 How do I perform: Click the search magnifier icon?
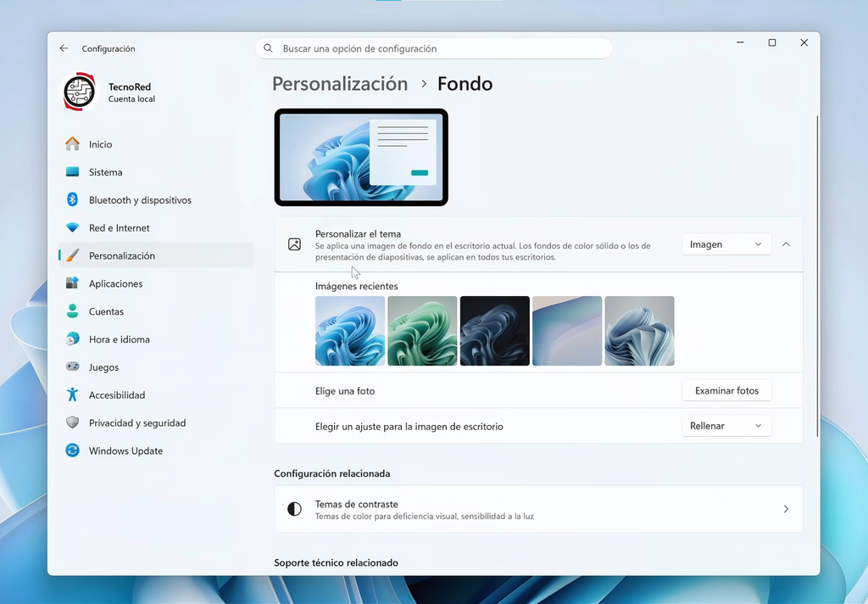coord(268,48)
